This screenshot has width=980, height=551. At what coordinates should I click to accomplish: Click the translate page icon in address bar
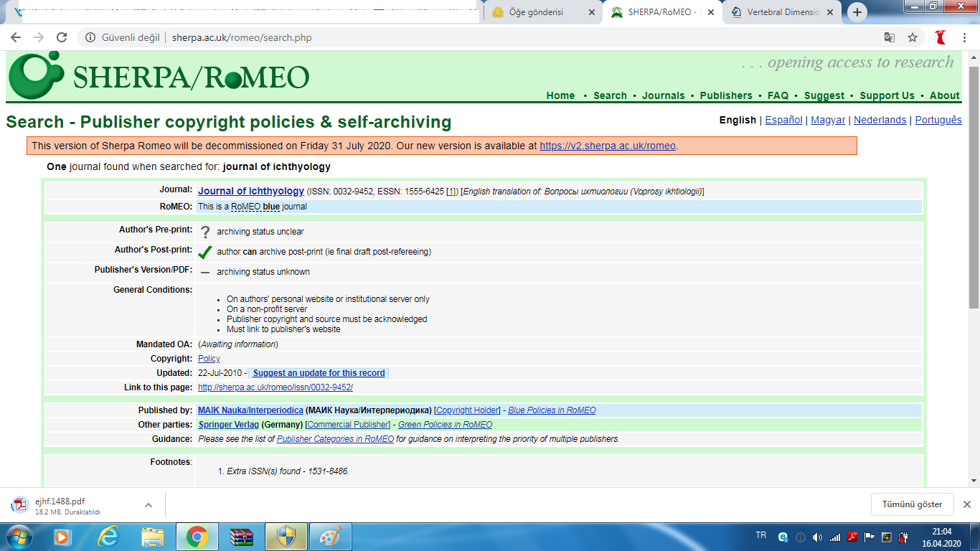click(890, 37)
